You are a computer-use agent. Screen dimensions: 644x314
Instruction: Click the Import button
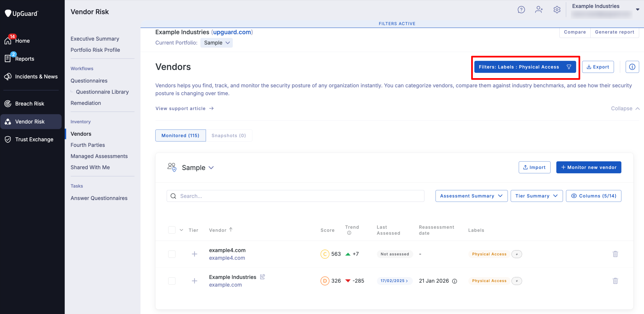coord(534,167)
